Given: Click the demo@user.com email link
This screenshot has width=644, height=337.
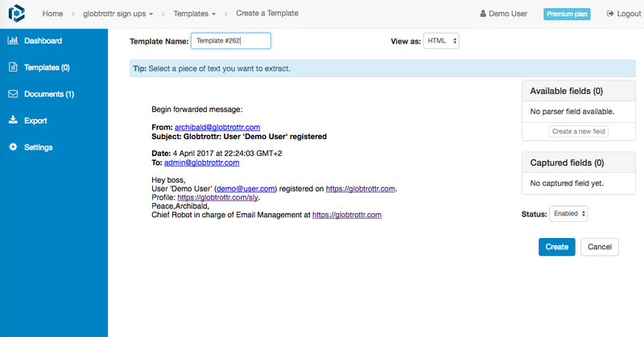Looking at the screenshot, I should point(246,189).
